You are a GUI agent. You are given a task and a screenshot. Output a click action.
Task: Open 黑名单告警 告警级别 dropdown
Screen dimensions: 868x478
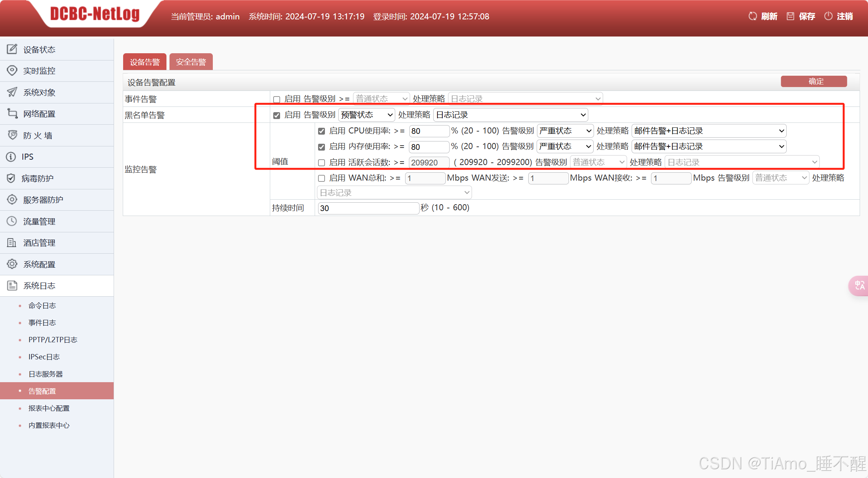tap(367, 115)
